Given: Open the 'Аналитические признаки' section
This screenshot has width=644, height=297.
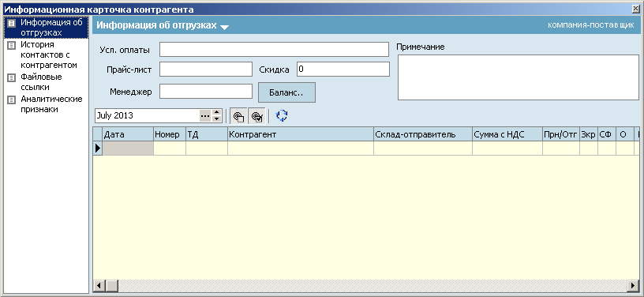Looking at the screenshot, I should coord(51,104).
